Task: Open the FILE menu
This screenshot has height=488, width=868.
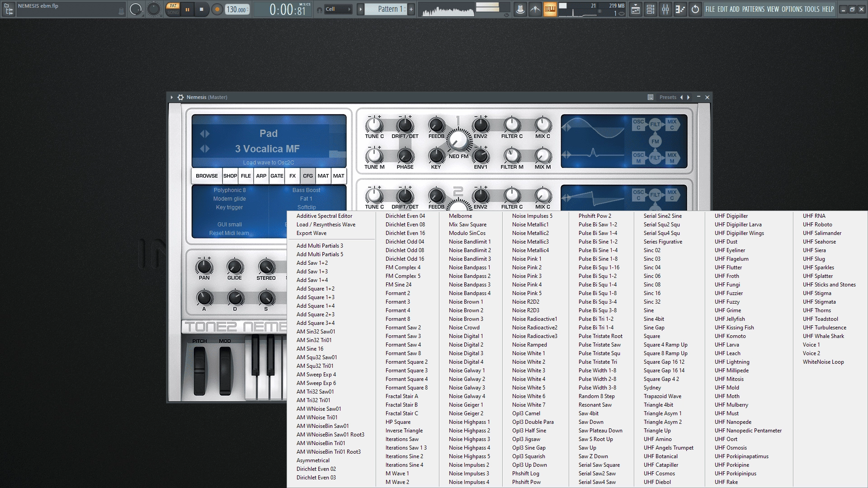Action: (x=710, y=9)
